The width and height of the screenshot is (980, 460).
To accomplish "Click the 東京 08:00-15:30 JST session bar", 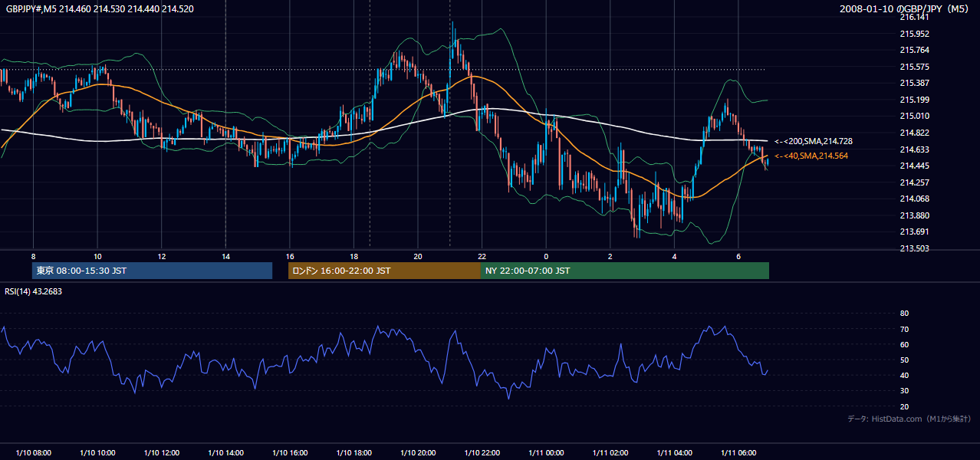I will (x=152, y=271).
